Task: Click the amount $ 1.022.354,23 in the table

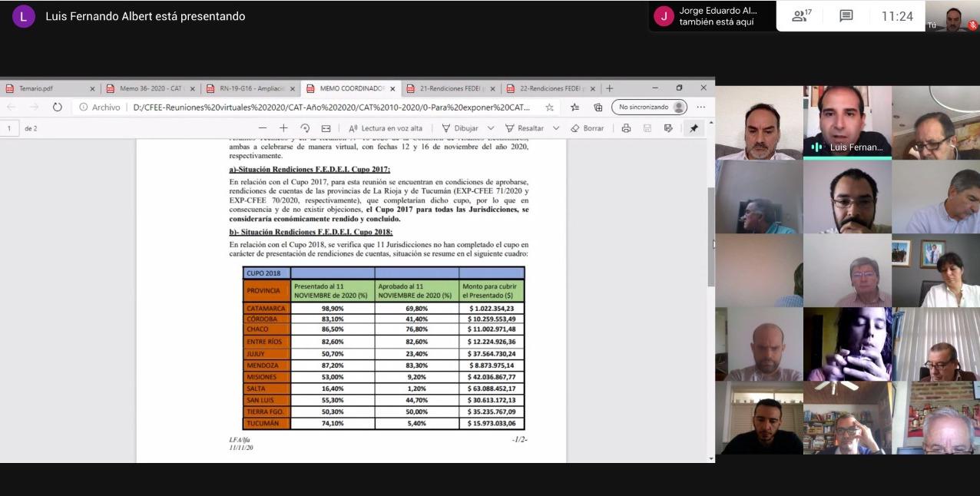Action: [x=492, y=309]
